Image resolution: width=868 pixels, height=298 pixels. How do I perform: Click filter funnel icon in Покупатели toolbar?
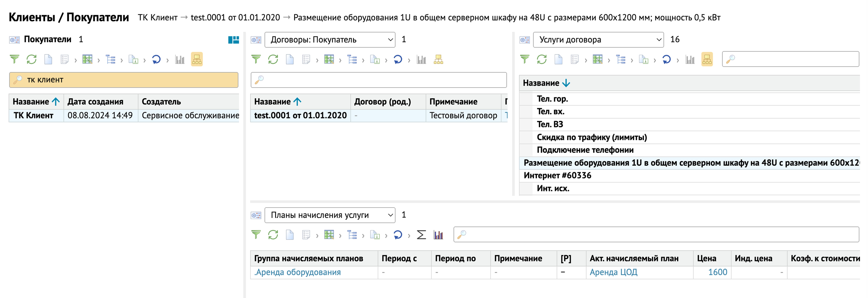pos(15,60)
